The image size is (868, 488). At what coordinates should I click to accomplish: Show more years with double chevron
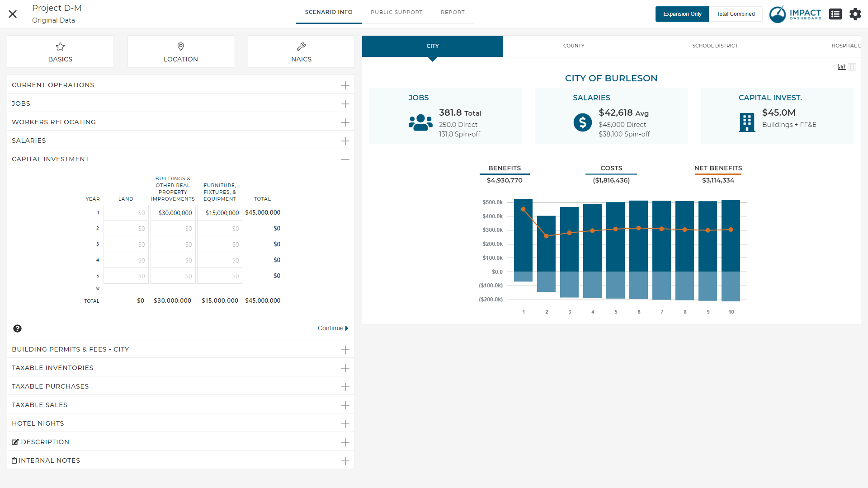tap(98, 289)
